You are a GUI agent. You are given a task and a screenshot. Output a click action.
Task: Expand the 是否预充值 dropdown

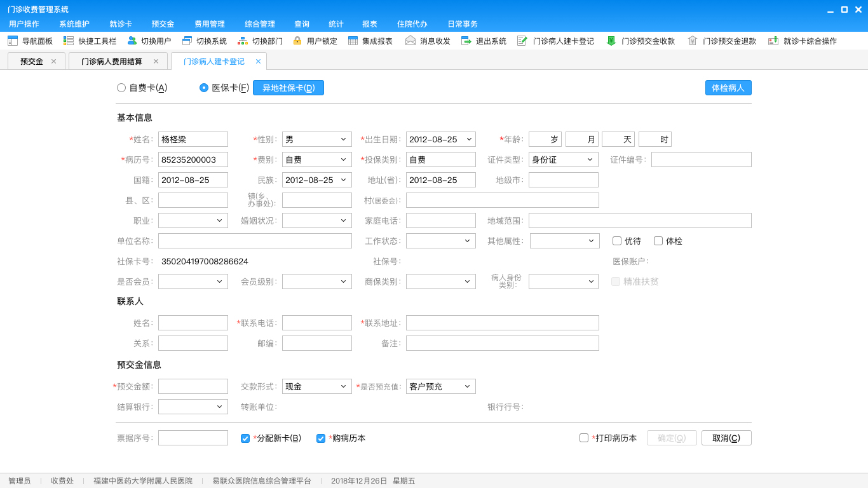pos(441,386)
